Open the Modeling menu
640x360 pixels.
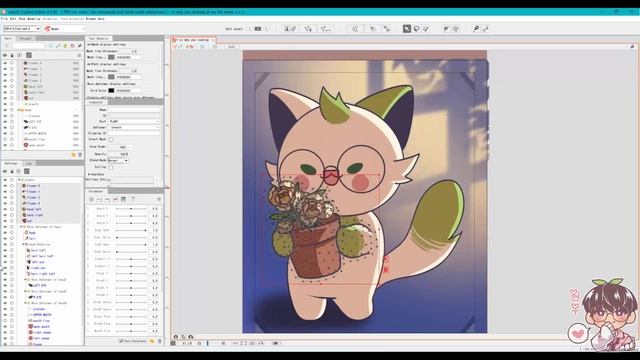coord(33,19)
